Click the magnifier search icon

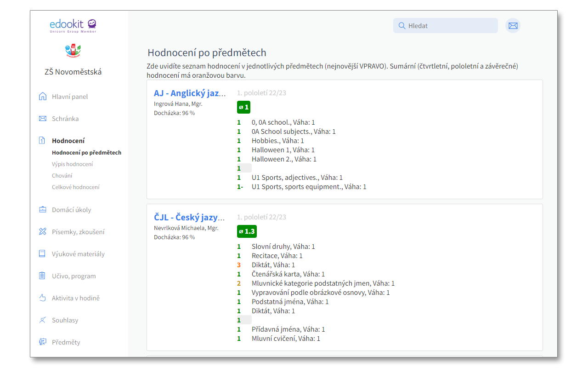(401, 26)
